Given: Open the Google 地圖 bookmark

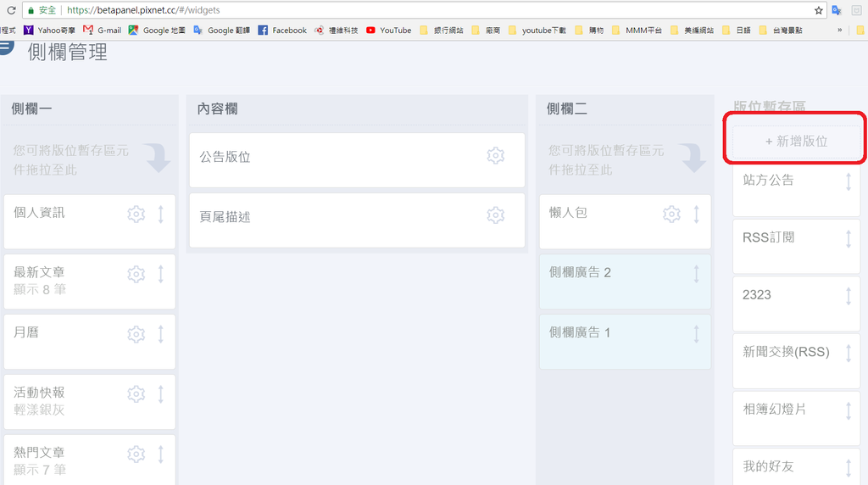Looking at the screenshot, I should [157, 30].
